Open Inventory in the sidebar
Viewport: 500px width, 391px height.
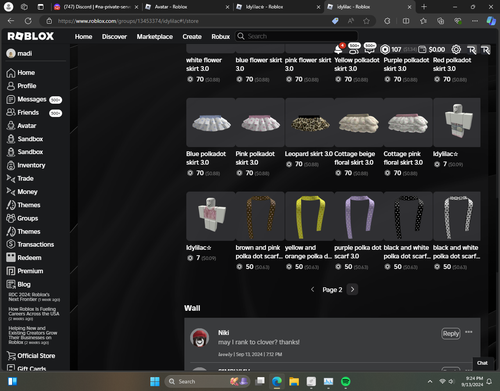tap(26, 165)
